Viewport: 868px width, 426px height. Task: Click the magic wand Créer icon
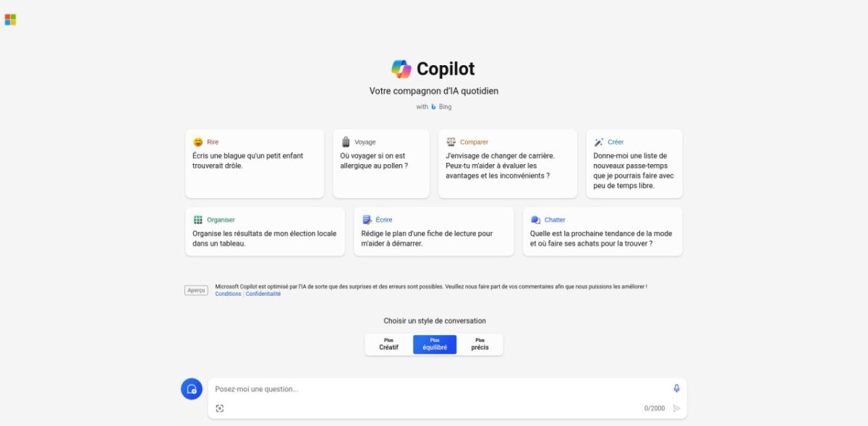pos(599,142)
